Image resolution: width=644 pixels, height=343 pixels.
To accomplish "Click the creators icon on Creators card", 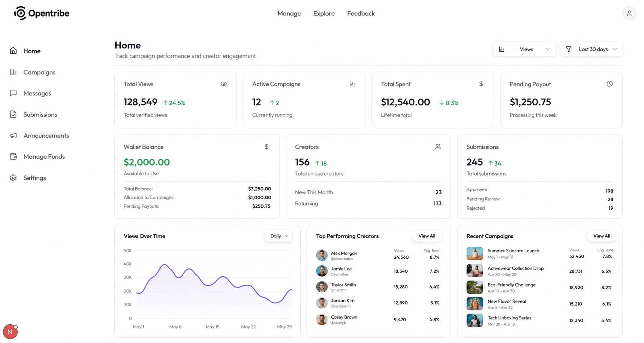I will (x=437, y=147).
